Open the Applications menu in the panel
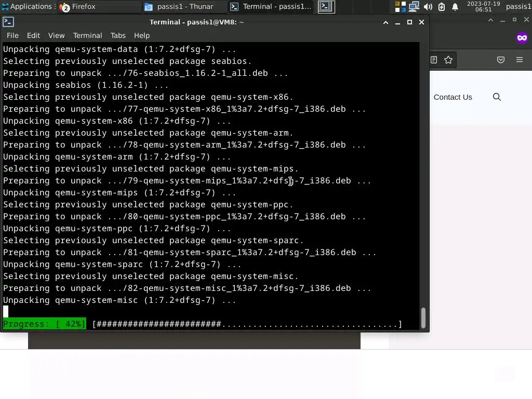 [26, 6]
